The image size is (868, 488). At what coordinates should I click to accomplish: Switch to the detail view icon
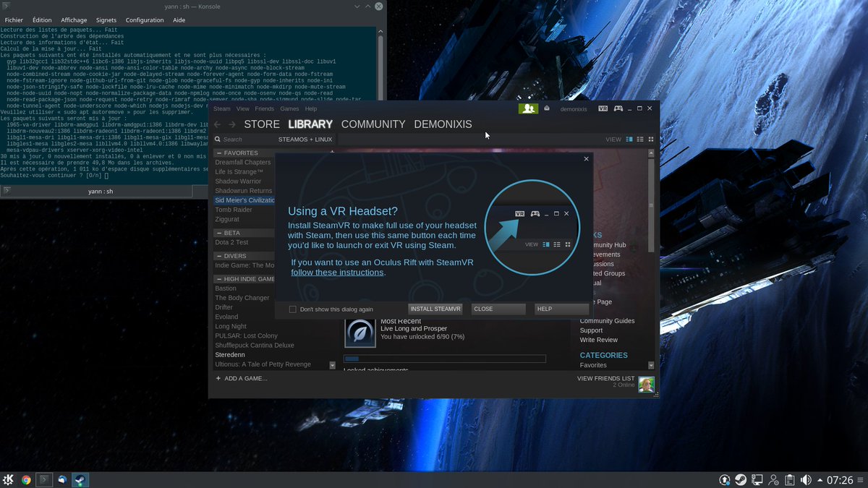(629, 139)
